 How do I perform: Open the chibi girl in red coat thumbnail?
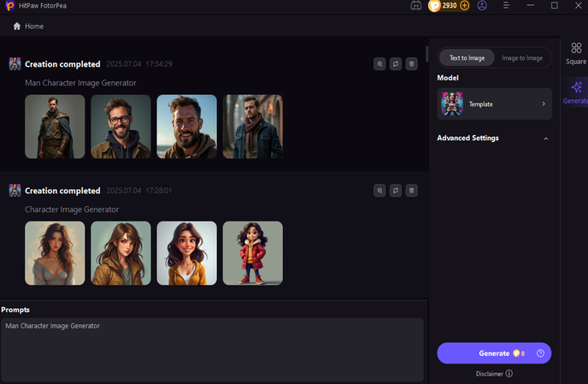[x=253, y=253]
